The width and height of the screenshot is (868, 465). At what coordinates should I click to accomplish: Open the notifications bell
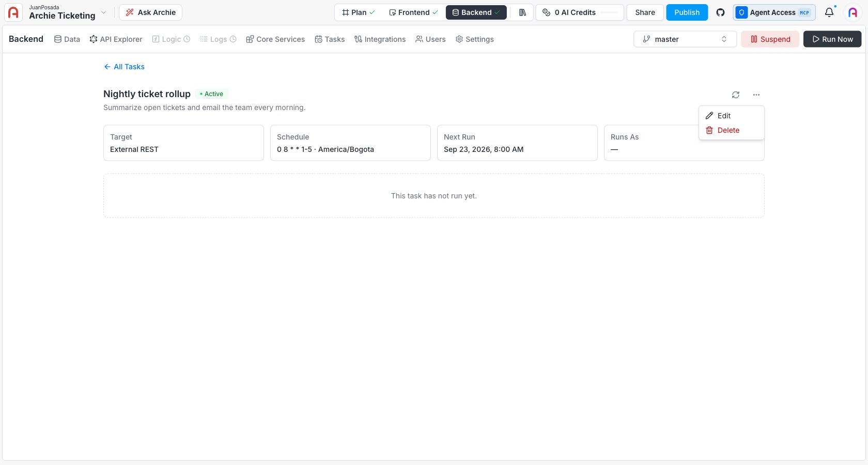829,12
